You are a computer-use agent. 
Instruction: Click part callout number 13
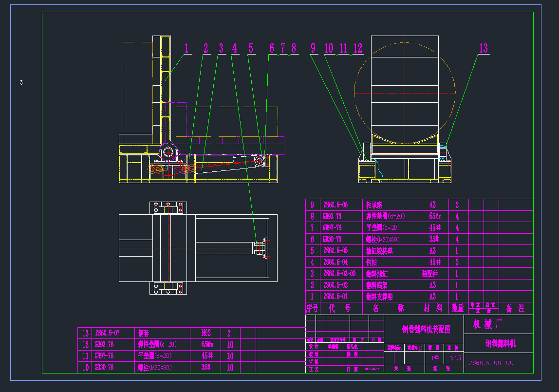click(483, 48)
